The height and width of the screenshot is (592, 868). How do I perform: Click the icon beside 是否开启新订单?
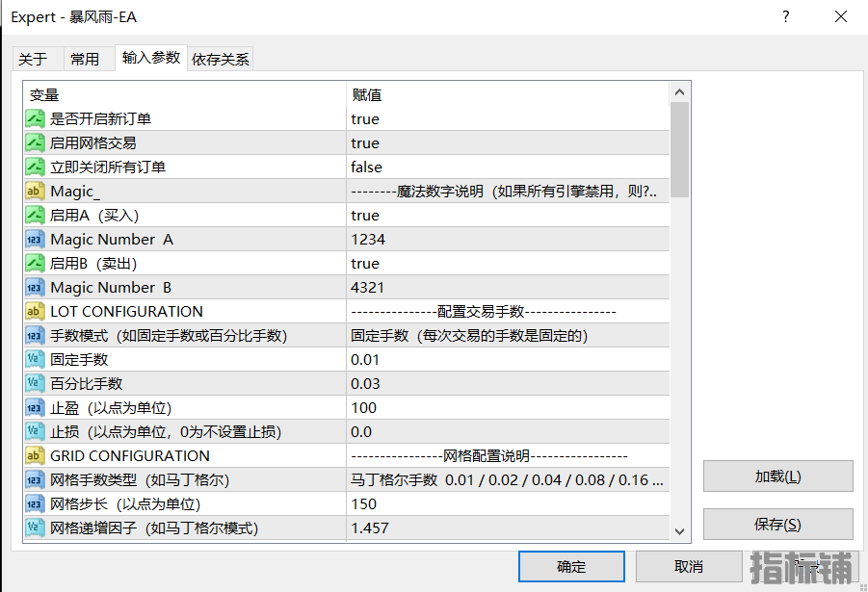35,119
